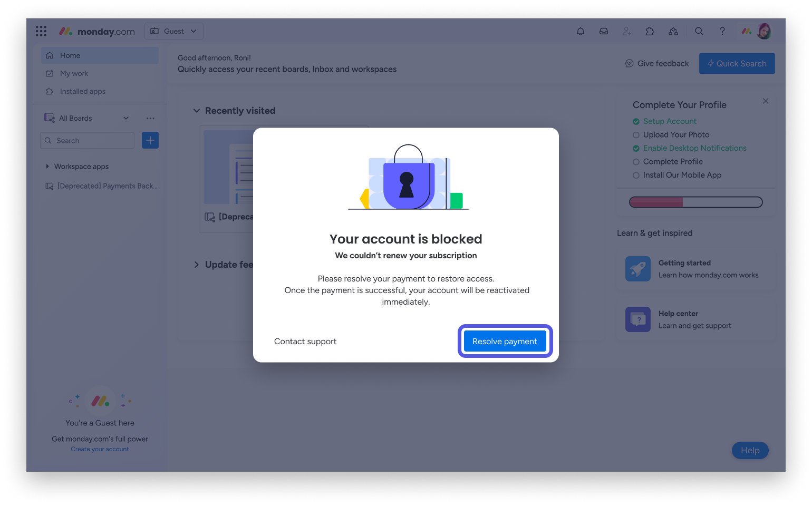
Task: Click Contact support link
Action: (305, 342)
